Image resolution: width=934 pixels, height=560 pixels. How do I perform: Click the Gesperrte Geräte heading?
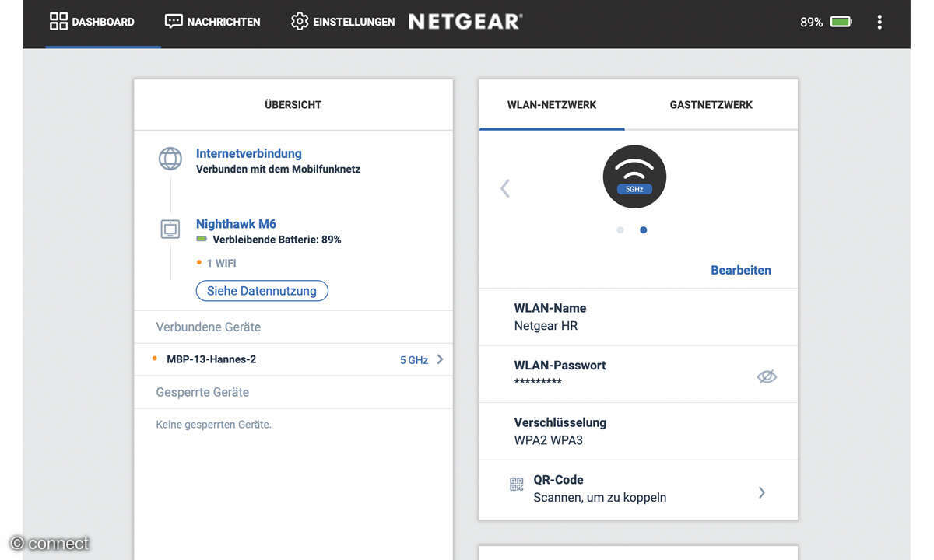[x=202, y=392]
